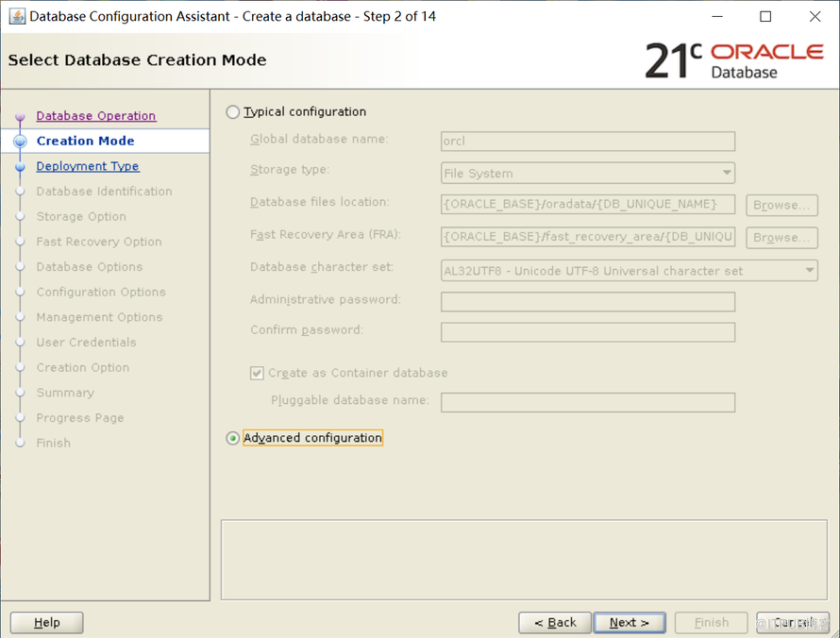The height and width of the screenshot is (638, 840).
Task: Click the Storage Option step
Action: (x=81, y=216)
